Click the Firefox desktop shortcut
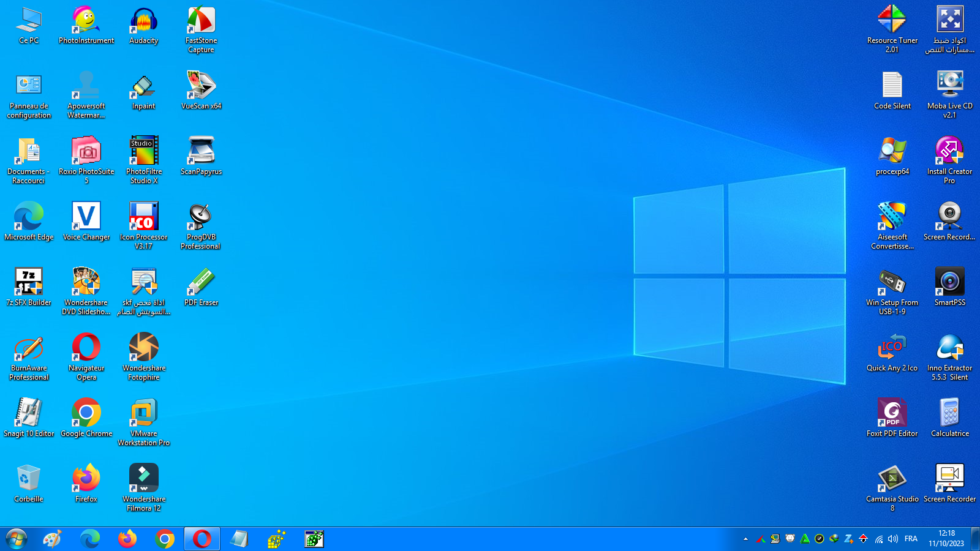This screenshot has height=551, width=980. click(x=86, y=484)
